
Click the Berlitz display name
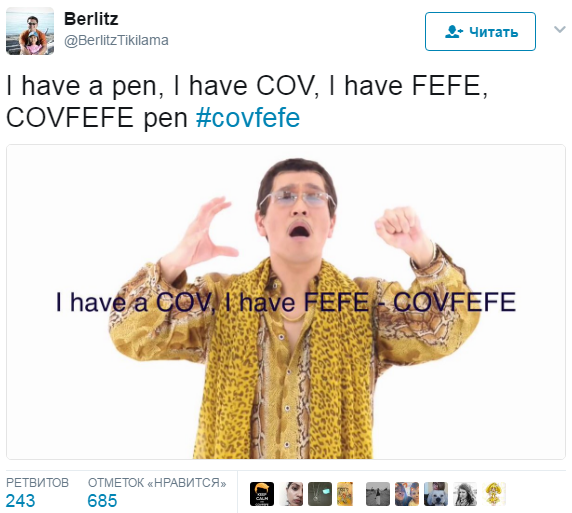tap(91, 19)
